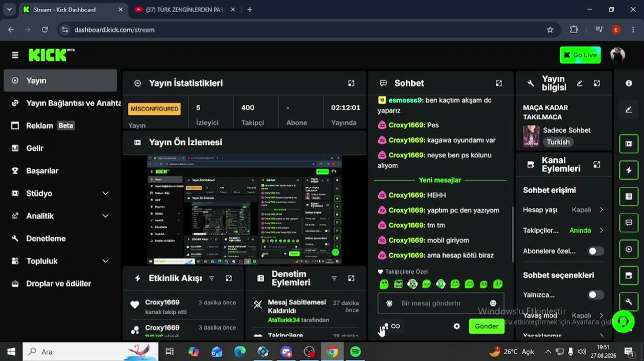Open Yavaş mod setting showing Kapalı

tap(563, 316)
